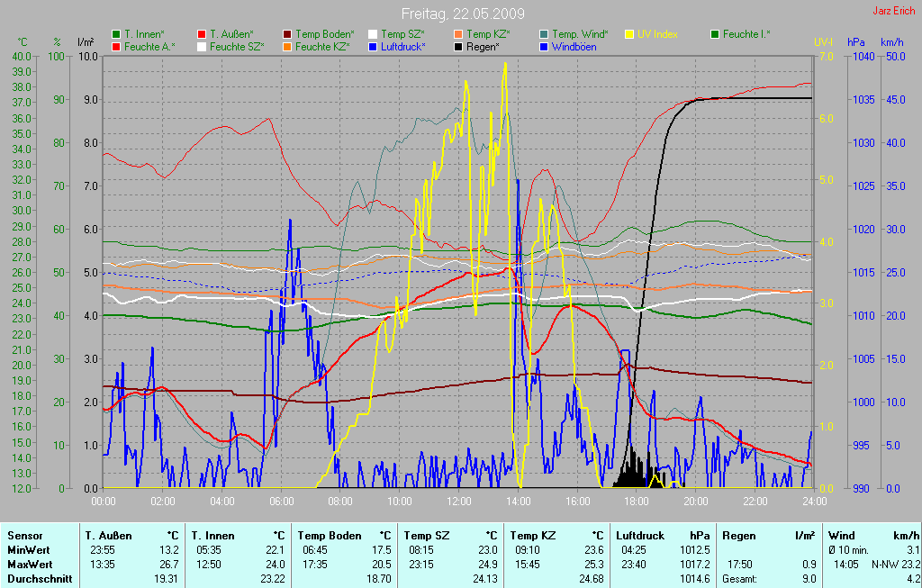This screenshot has height=588, width=922.
Task: Click the yellow UV Index legend marker
Action: pyautogui.click(x=629, y=34)
